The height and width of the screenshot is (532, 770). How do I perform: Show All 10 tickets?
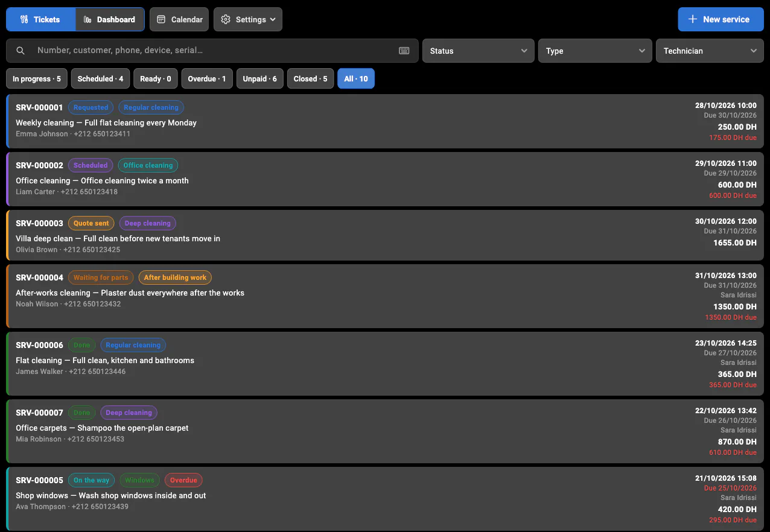(x=356, y=78)
